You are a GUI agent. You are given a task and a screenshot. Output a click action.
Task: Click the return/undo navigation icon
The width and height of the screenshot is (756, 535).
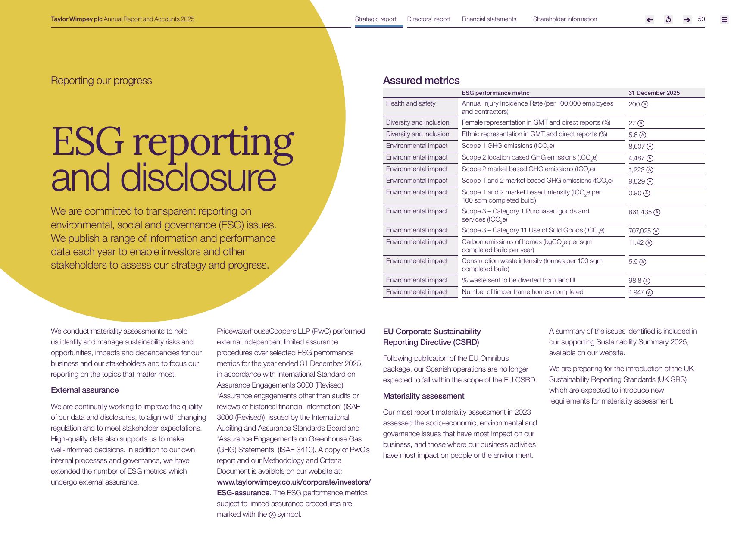pos(669,19)
